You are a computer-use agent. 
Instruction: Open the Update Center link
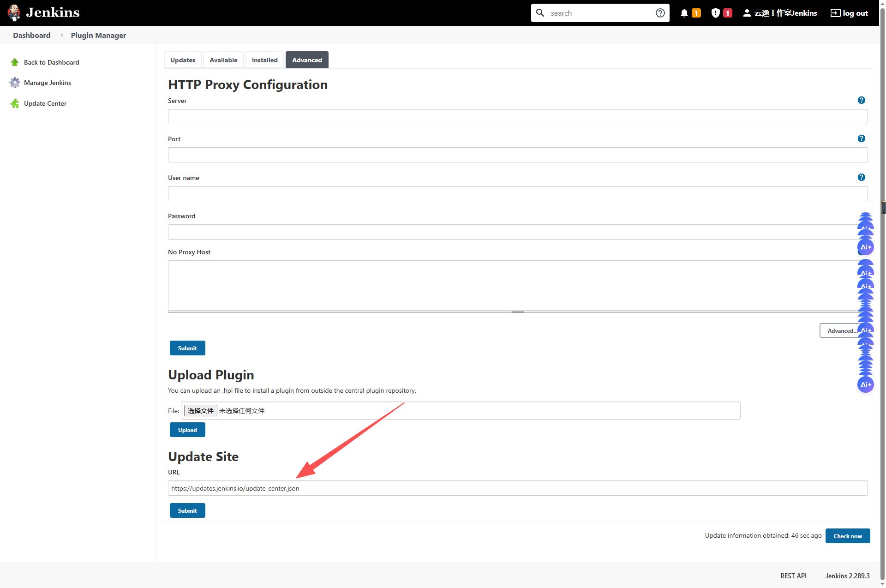45,103
